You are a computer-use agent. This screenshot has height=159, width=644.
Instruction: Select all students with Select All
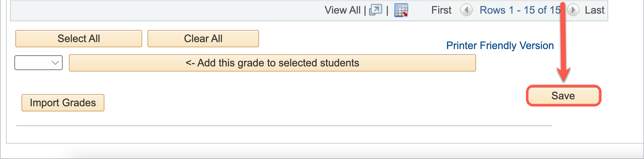pos(79,39)
